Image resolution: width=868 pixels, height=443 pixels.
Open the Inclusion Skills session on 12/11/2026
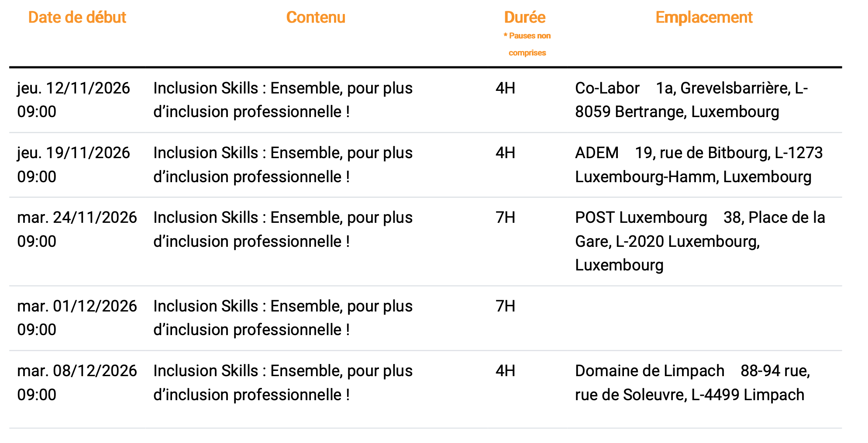282,100
